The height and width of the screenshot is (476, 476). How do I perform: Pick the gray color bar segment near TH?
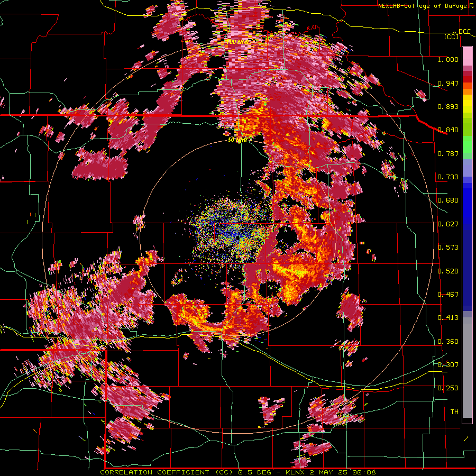coord(467,368)
